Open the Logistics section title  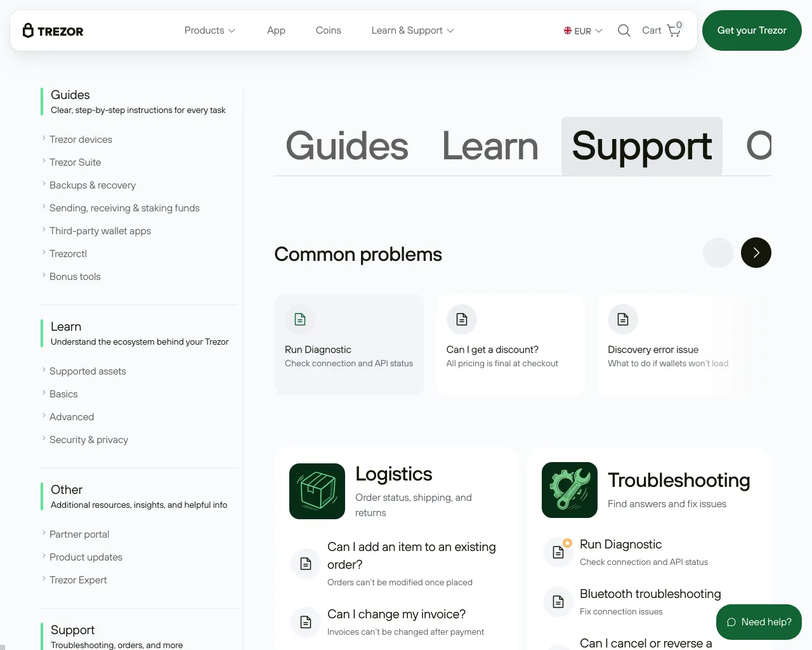coord(393,474)
